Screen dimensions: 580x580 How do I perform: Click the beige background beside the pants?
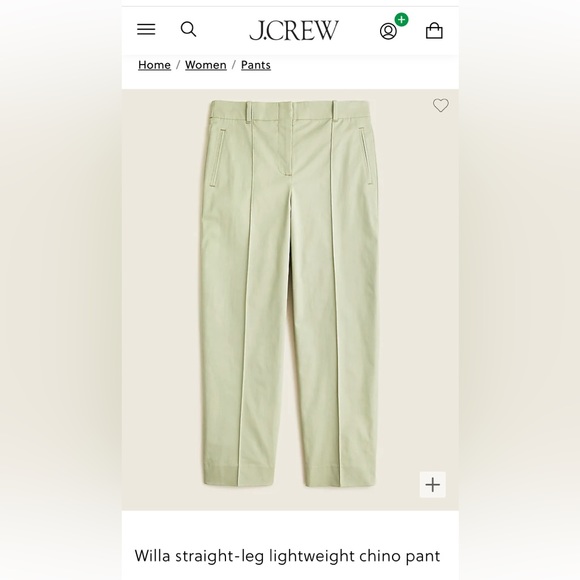click(161, 296)
